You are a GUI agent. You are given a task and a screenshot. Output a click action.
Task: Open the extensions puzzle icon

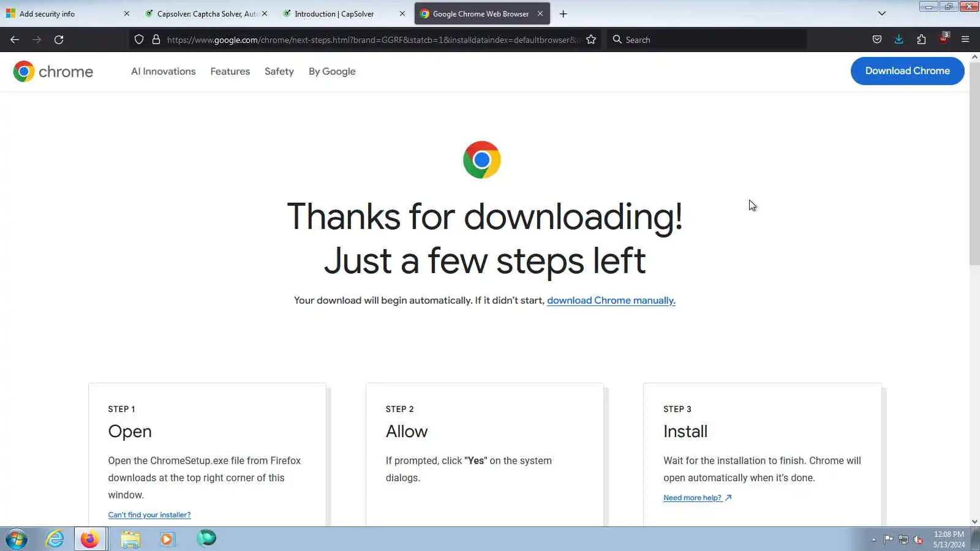[921, 40]
